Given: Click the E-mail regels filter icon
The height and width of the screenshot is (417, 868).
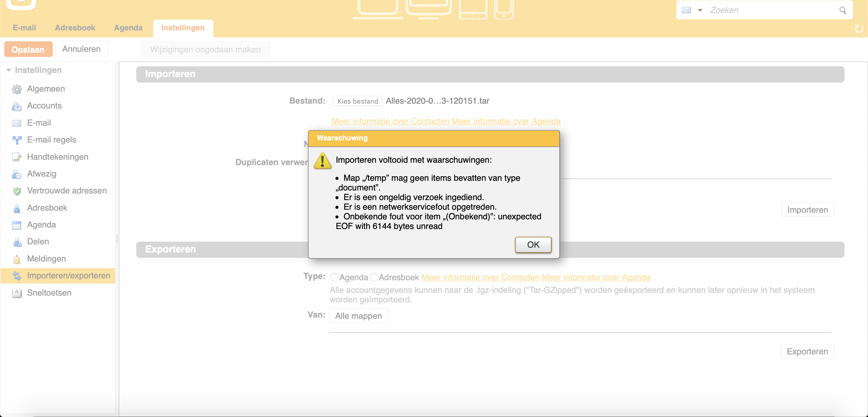Looking at the screenshot, I should pos(17,140).
